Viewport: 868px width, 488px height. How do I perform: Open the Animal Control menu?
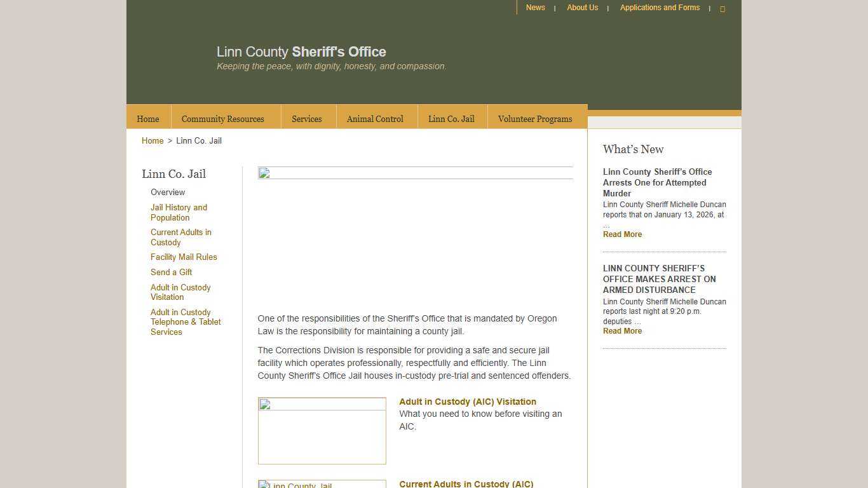pyautogui.click(x=375, y=118)
